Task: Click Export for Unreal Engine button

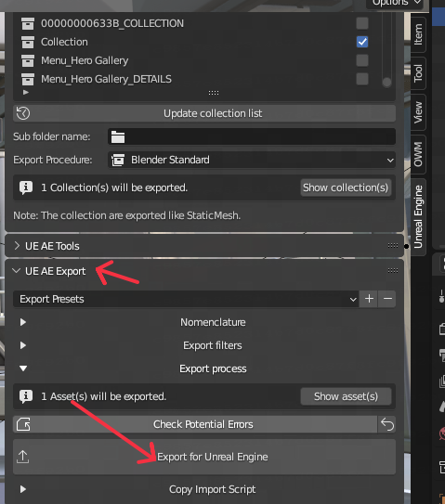Action: coord(204,457)
